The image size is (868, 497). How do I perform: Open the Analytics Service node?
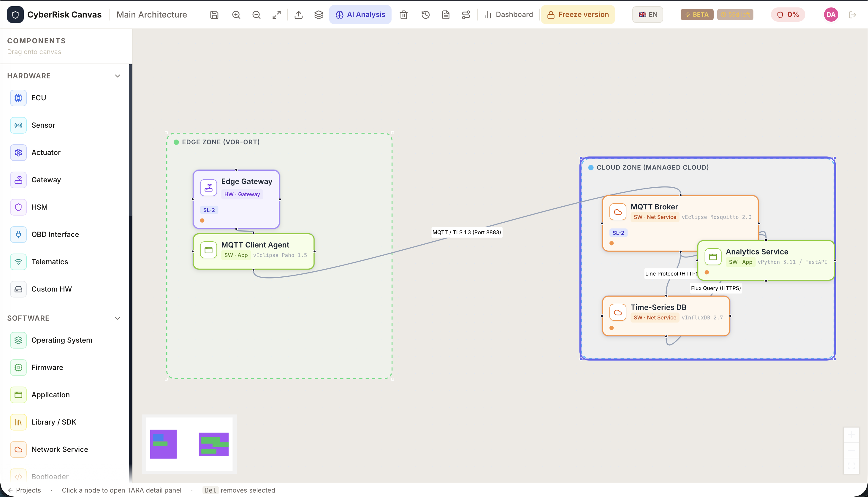pos(766,260)
